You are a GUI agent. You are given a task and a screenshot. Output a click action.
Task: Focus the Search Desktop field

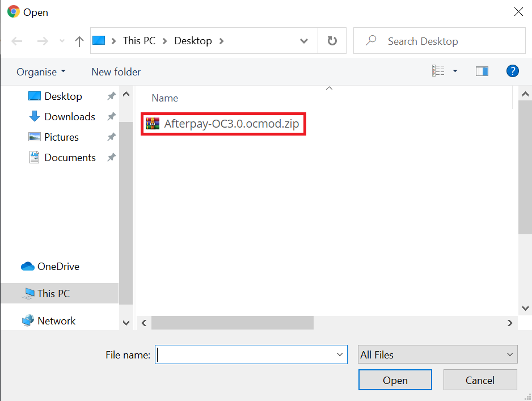tap(440, 41)
